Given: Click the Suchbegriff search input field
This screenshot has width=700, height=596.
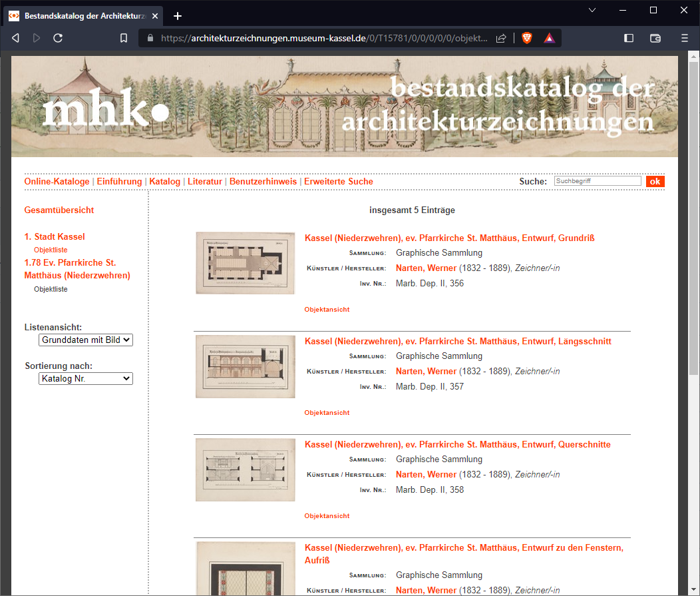Looking at the screenshot, I should pyautogui.click(x=598, y=181).
